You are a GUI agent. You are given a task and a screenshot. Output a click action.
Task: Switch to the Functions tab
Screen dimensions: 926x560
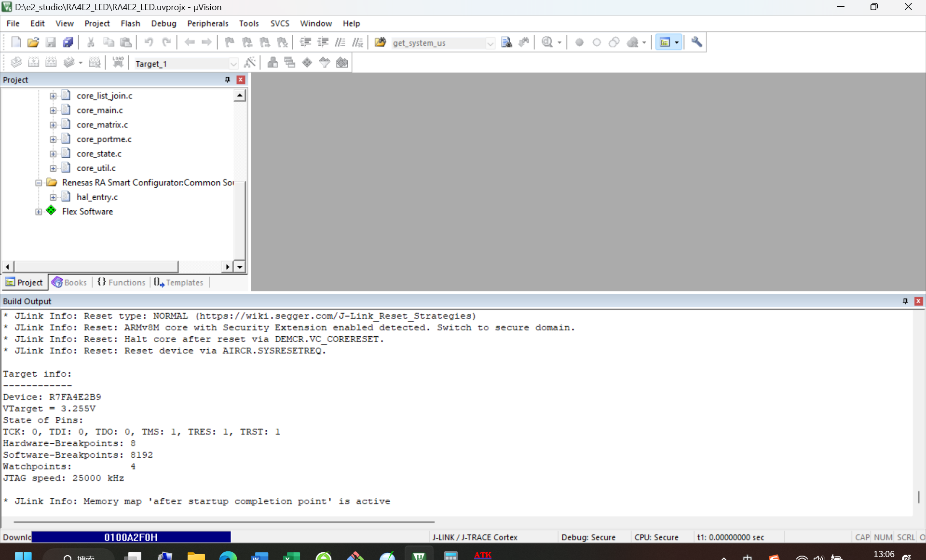122,283
